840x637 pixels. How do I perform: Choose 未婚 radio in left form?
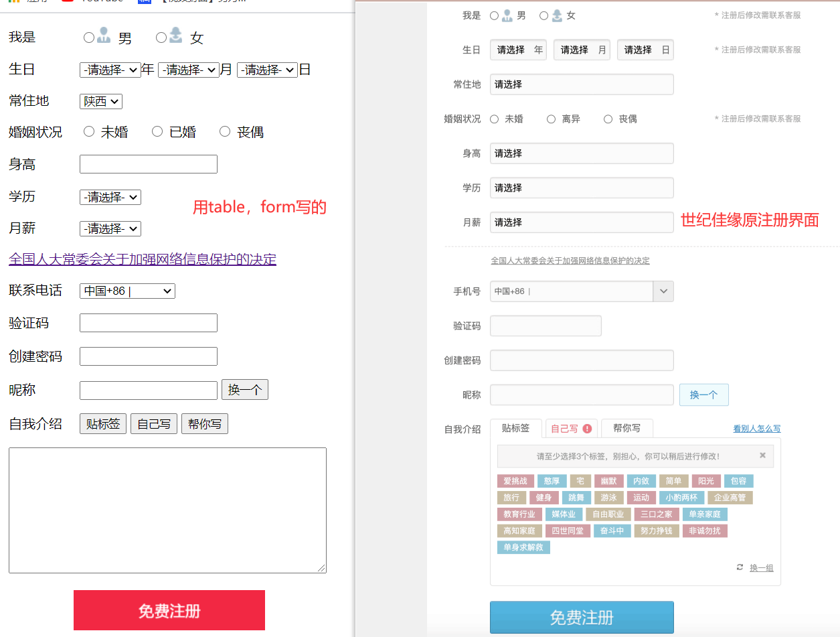click(x=89, y=131)
